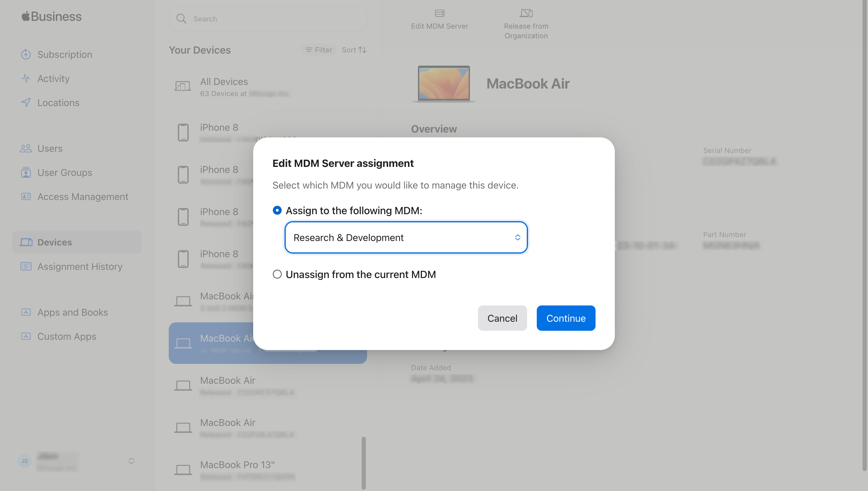The width and height of the screenshot is (868, 491).
Task: Click the device list scrollbar
Action: tap(363, 463)
